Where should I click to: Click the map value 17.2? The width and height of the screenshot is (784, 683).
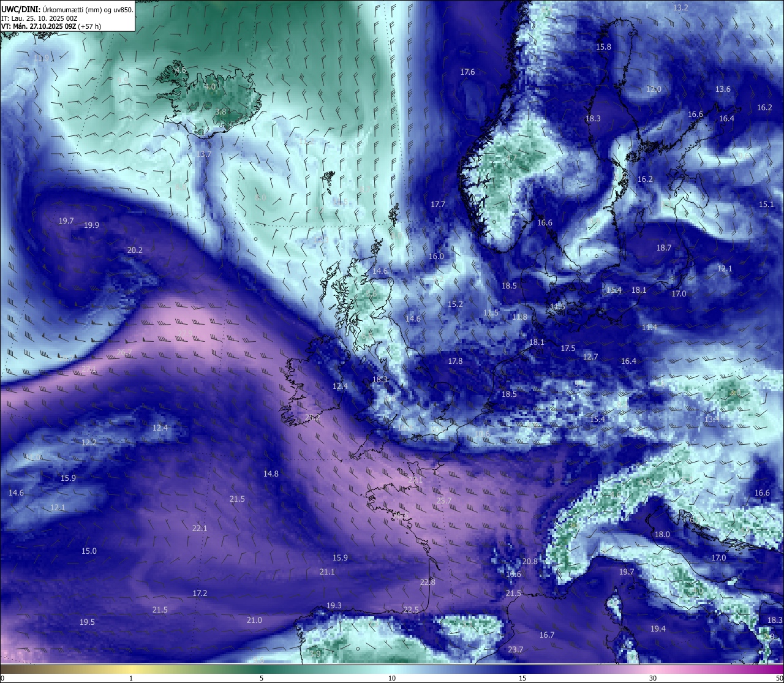pos(200,594)
